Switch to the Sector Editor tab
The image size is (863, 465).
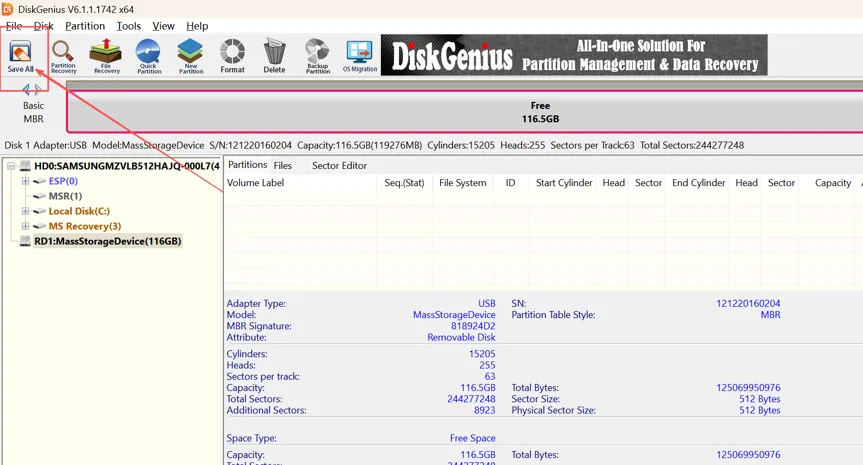(339, 165)
